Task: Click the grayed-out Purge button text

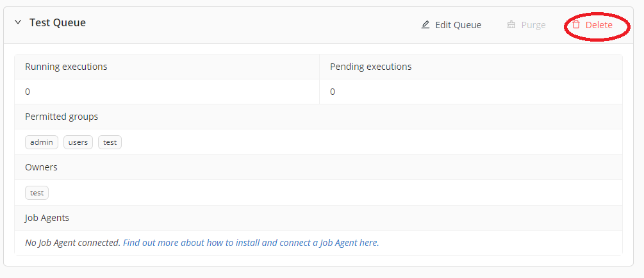Action: coord(533,25)
